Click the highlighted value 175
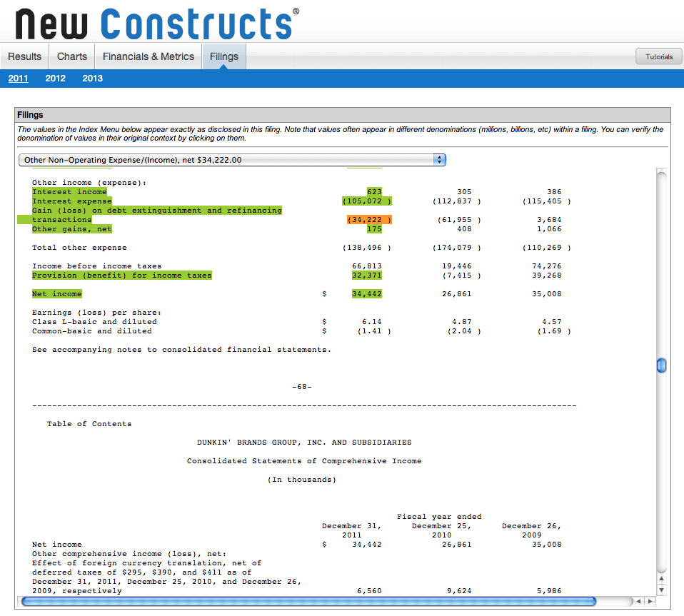This screenshot has width=684, height=616. click(374, 229)
